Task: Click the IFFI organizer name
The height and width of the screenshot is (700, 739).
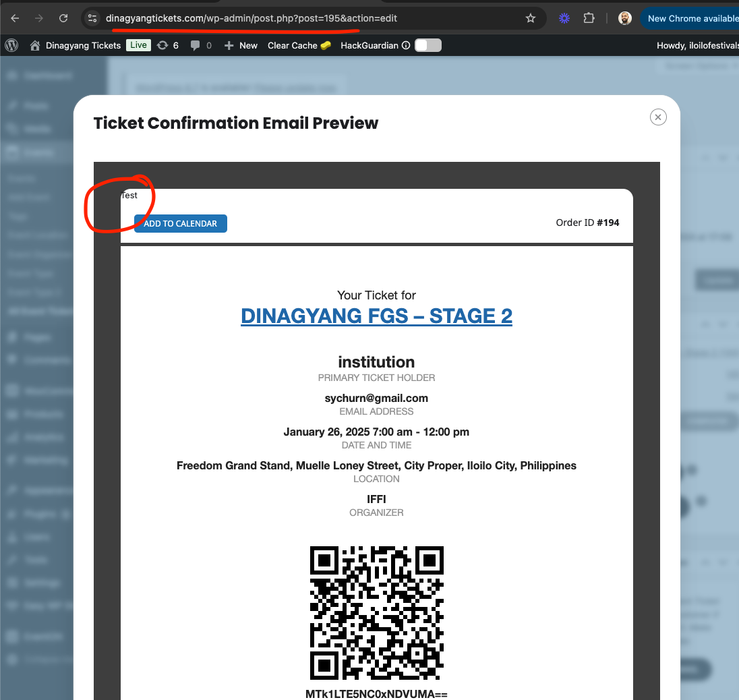Action: (x=376, y=499)
